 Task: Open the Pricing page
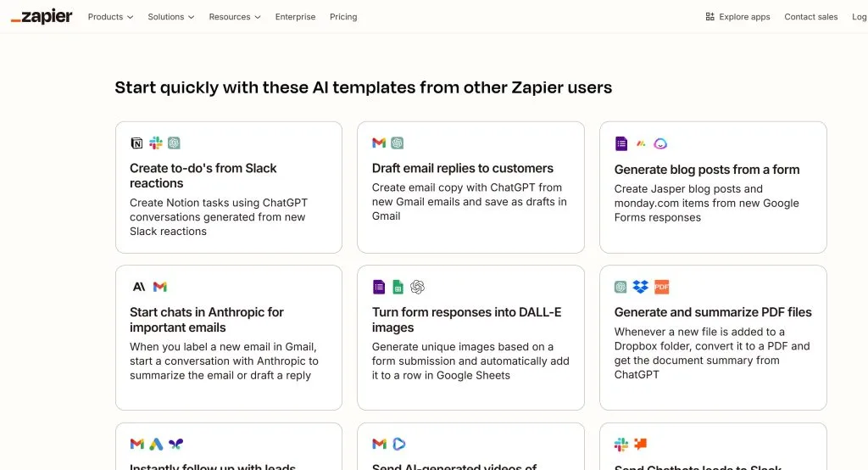343,17
